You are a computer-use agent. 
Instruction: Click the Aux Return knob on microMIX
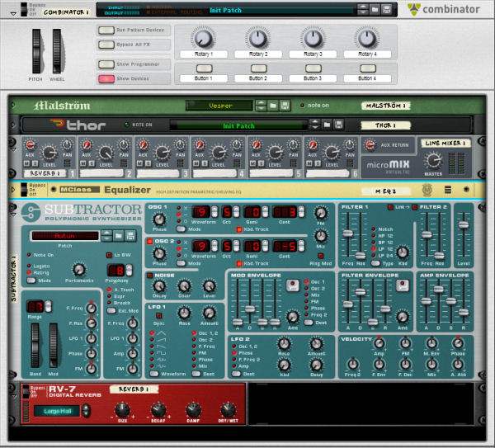point(370,145)
